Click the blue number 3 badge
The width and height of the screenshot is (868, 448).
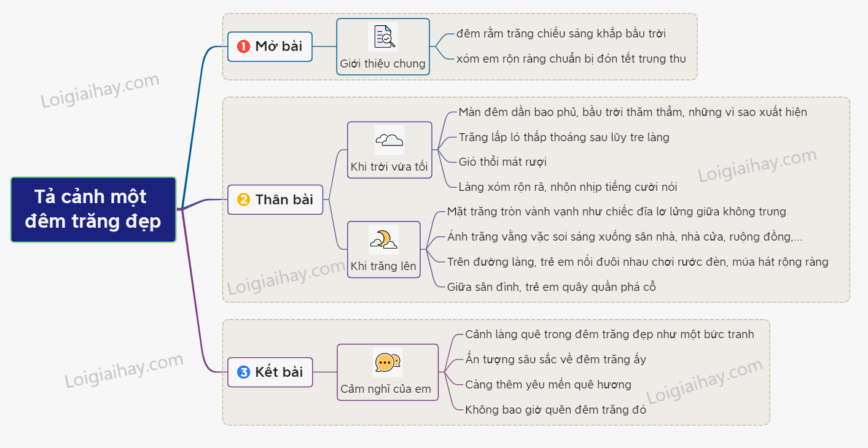click(x=244, y=372)
